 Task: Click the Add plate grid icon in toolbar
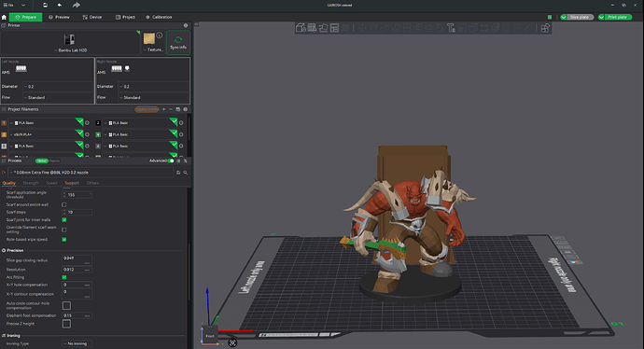click(x=312, y=28)
